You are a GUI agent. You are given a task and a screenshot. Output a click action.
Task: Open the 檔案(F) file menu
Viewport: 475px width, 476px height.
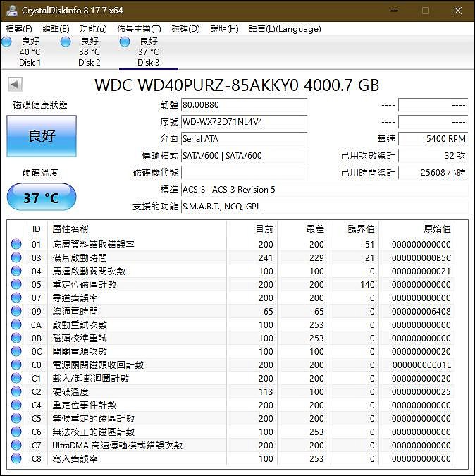point(19,29)
